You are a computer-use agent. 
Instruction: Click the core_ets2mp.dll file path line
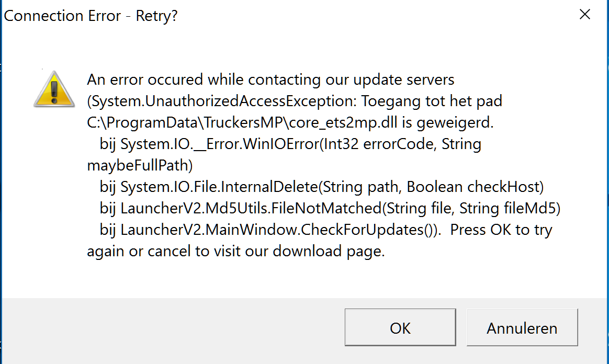click(x=290, y=122)
